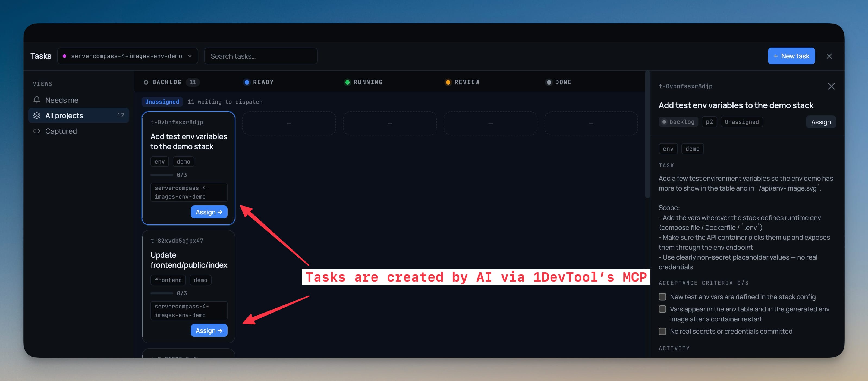
Task: Open the 'Update frontend/public/index' task card title
Action: [189, 260]
